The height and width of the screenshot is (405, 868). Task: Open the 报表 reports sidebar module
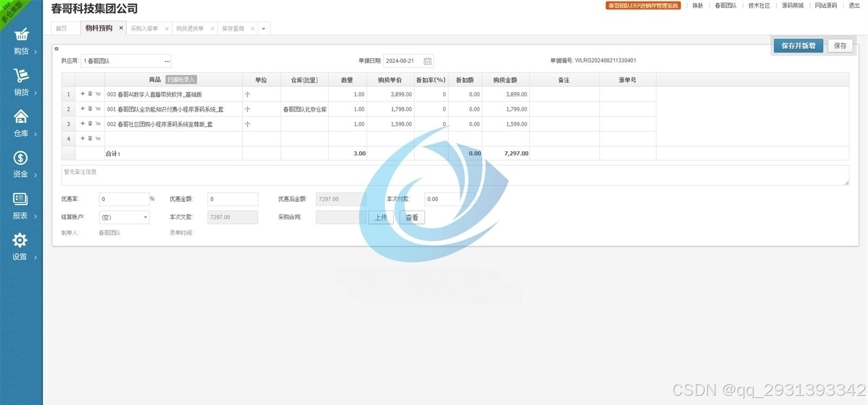21,207
